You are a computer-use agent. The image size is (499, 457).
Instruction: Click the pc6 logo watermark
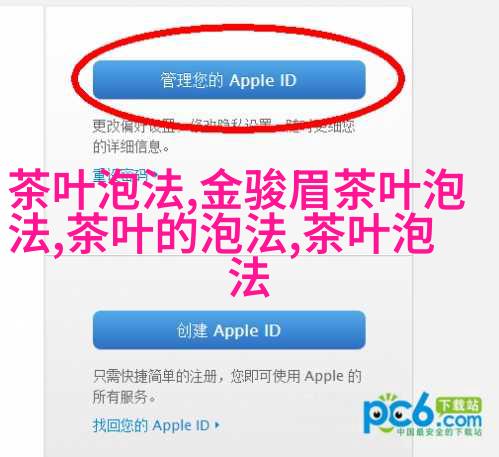[422, 414]
